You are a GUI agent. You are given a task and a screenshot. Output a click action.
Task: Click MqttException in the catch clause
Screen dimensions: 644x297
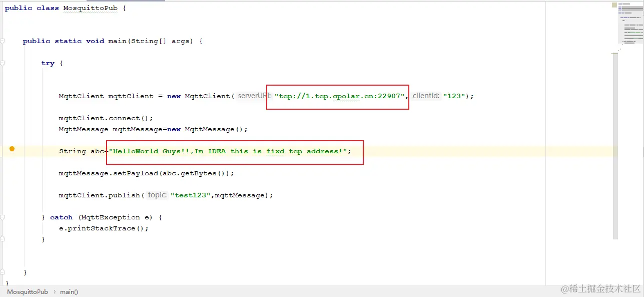click(111, 217)
